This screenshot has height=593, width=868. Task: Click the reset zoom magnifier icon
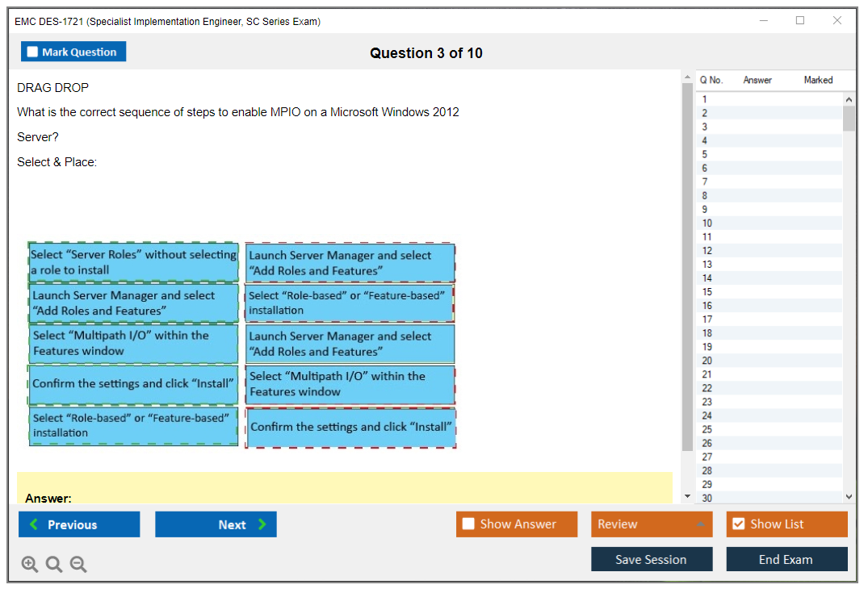coord(54,565)
